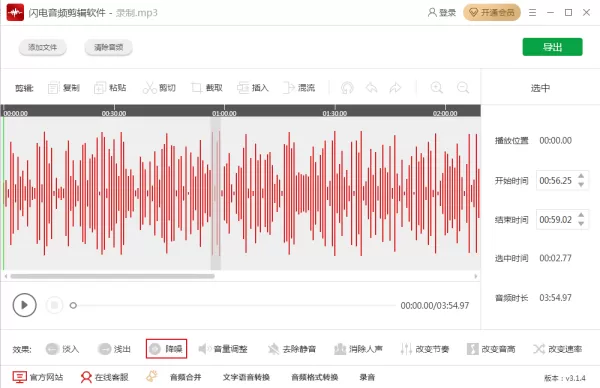
Task: Click the 02:00.00 marker on timeline ruler
Action: (x=445, y=113)
